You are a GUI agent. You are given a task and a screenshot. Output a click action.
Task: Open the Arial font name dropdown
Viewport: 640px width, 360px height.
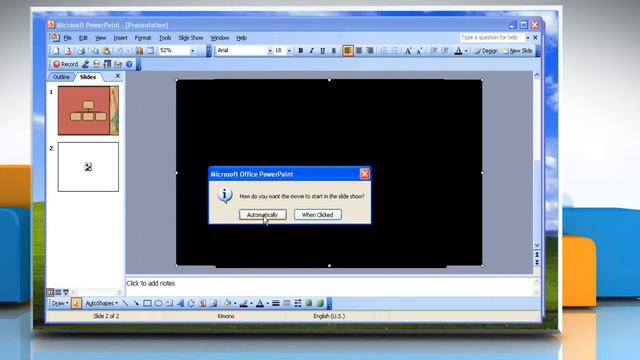[x=270, y=51]
